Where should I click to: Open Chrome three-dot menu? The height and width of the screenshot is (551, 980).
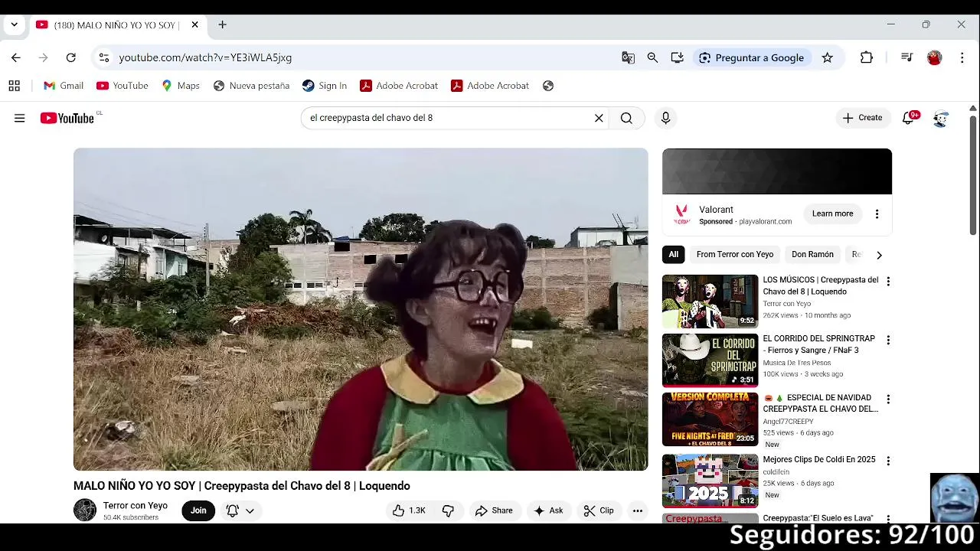click(x=962, y=57)
